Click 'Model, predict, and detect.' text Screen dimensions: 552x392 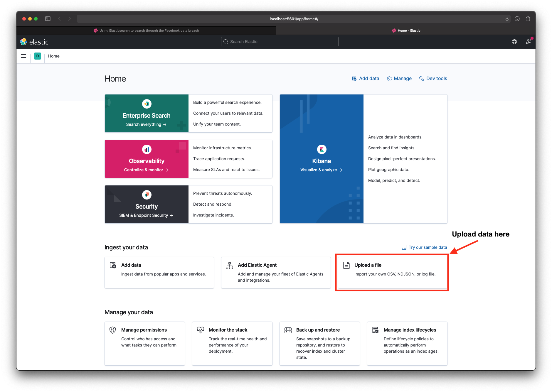(394, 180)
